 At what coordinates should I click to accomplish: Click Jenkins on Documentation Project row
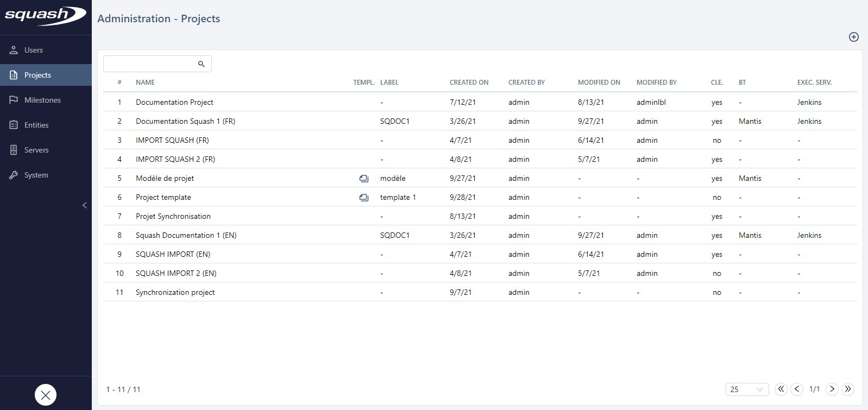[809, 102]
